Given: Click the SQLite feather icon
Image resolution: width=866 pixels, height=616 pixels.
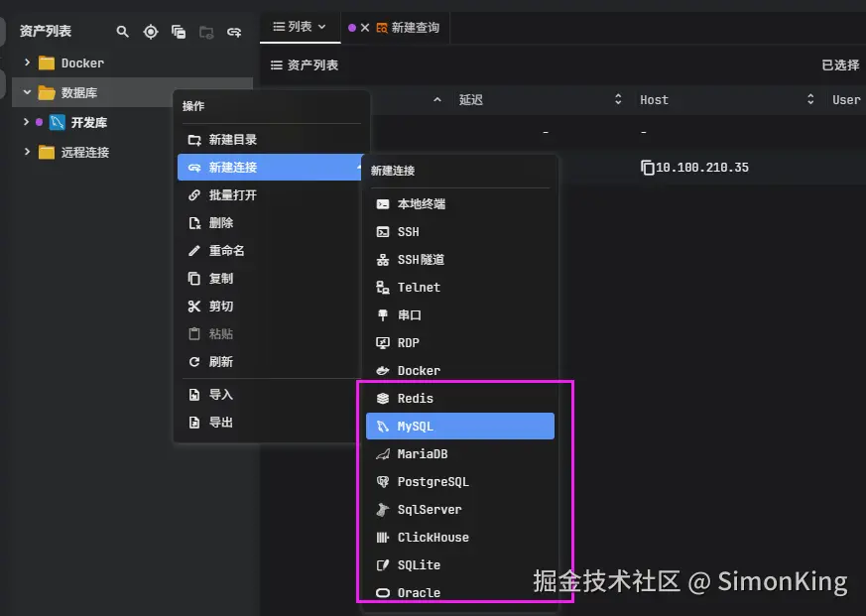Looking at the screenshot, I should coord(382,564).
